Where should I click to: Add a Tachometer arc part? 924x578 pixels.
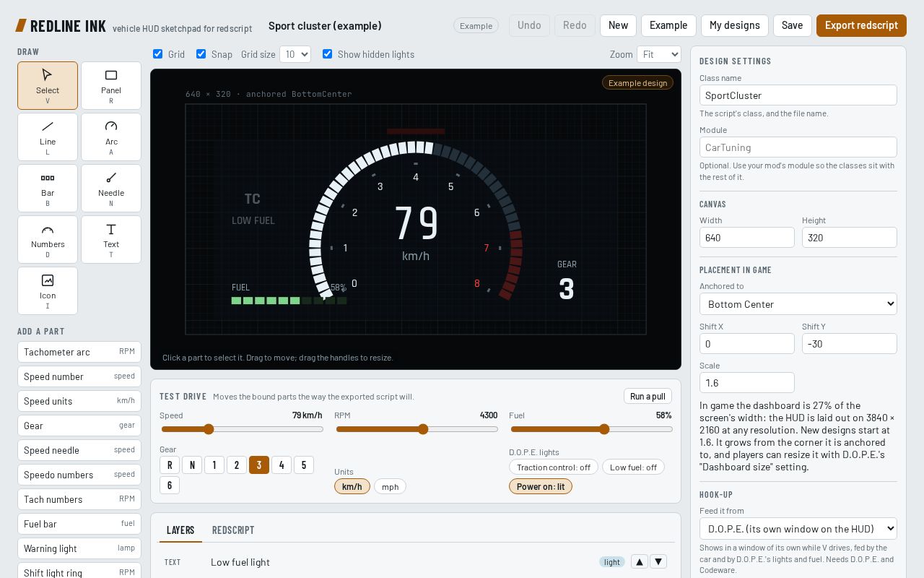click(x=79, y=352)
